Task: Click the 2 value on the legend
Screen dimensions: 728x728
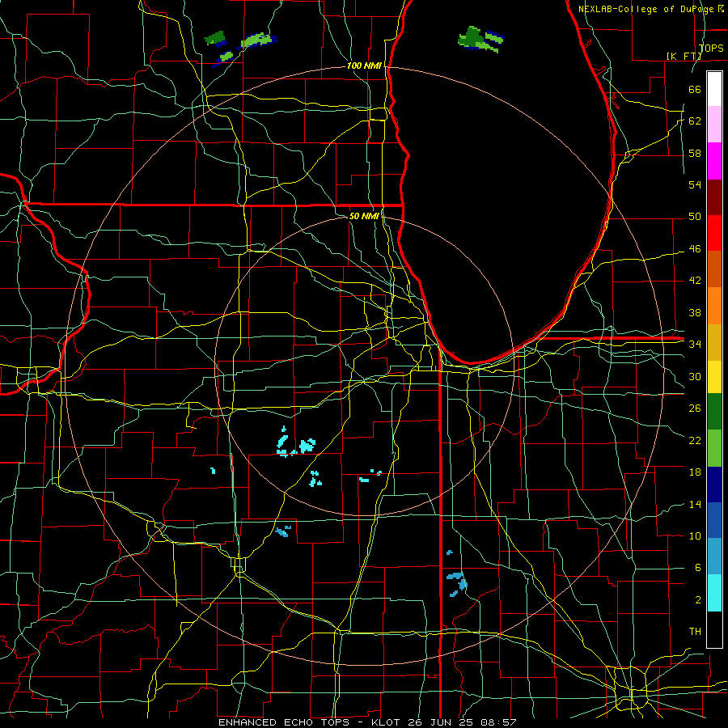Action: [x=697, y=599]
